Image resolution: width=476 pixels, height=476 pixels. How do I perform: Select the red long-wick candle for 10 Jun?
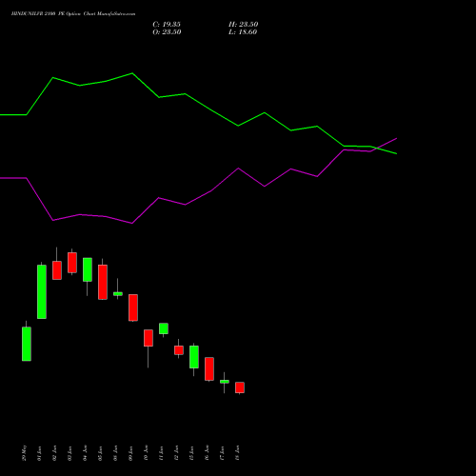coord(149,338)
